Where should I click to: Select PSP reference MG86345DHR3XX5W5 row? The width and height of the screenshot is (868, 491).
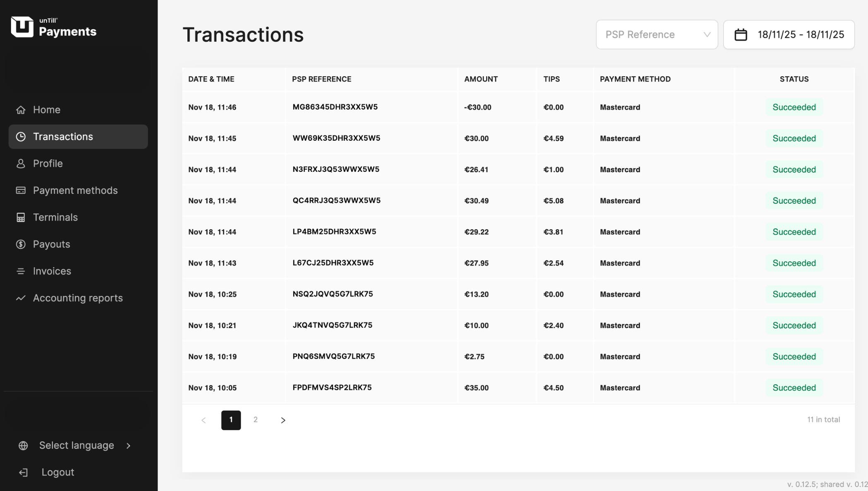point(335,107)
